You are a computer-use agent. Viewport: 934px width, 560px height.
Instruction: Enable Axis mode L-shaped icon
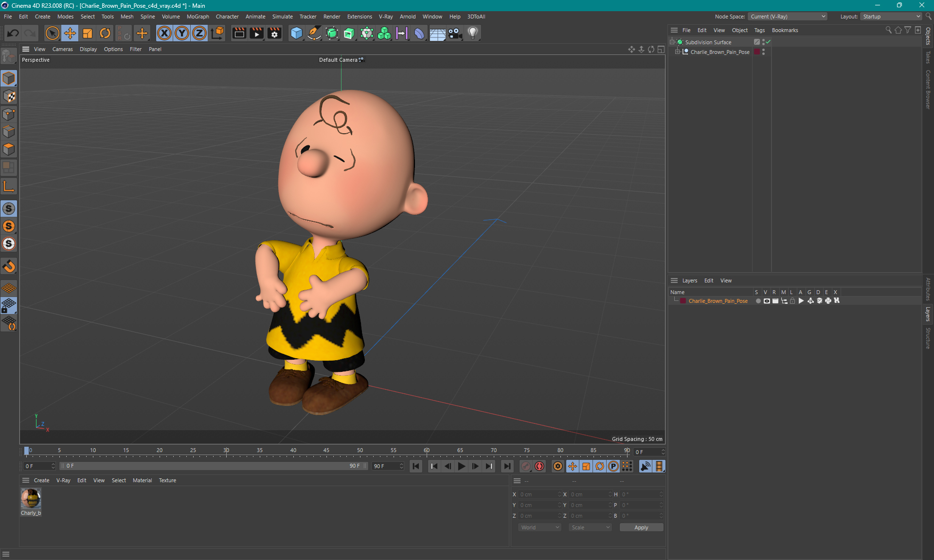9,186
